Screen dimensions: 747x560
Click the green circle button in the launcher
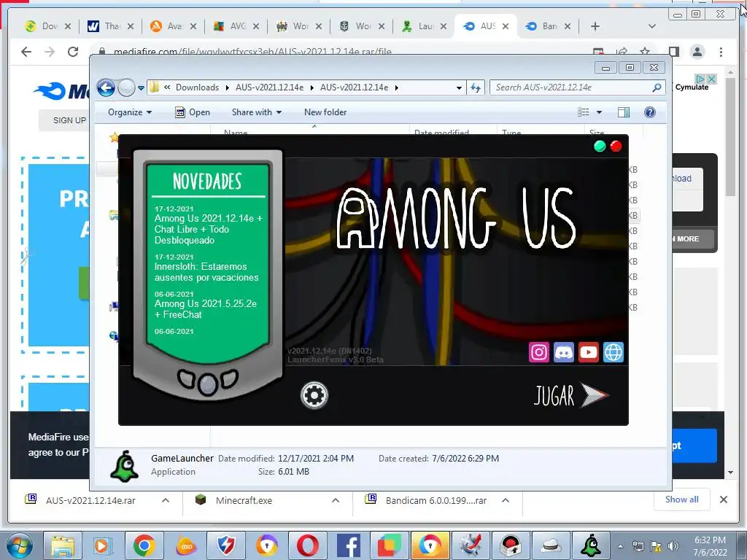[600, 146]
